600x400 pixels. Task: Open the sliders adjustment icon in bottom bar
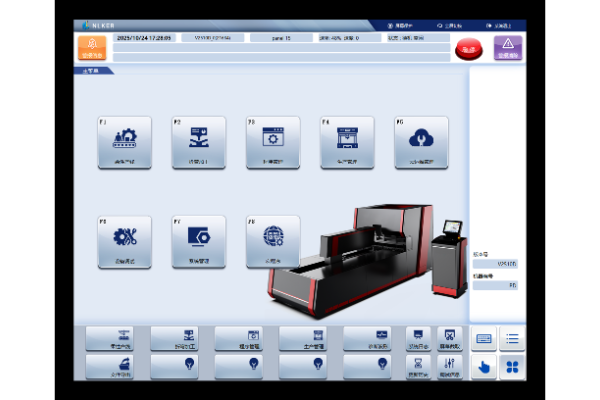point(449,366)
